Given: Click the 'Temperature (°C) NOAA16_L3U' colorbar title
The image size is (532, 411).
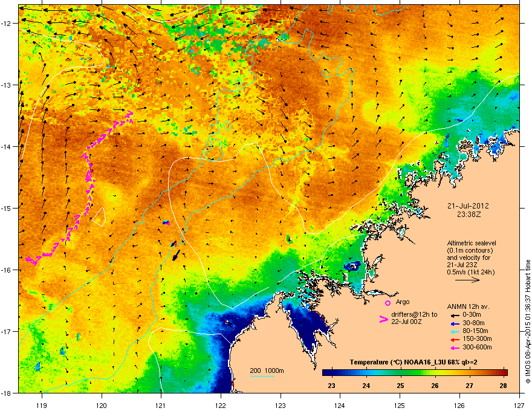Looking at the screenshot, I should click(399, 362).
